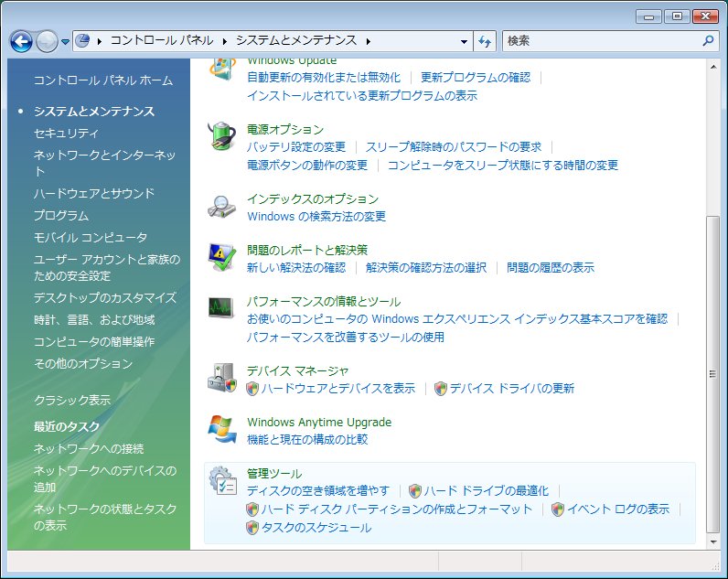
Task: Open Windows の検索方法の変更 link
Action: pos(316,217)
